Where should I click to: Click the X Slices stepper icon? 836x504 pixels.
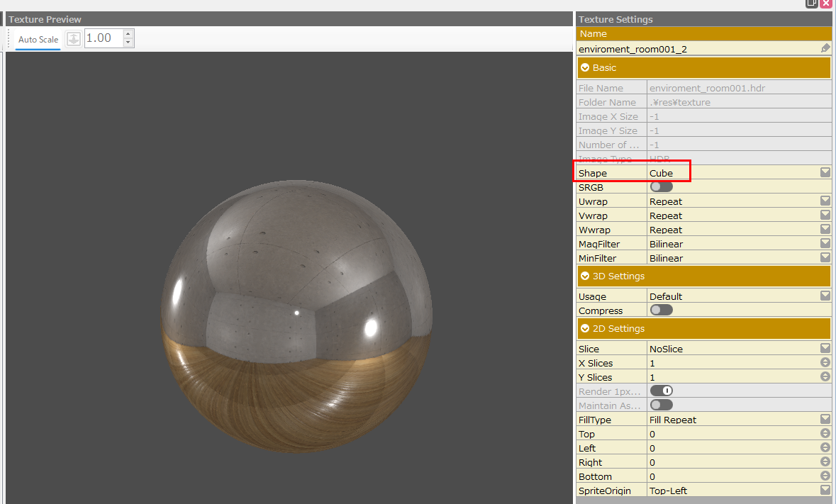click(825, 363)
